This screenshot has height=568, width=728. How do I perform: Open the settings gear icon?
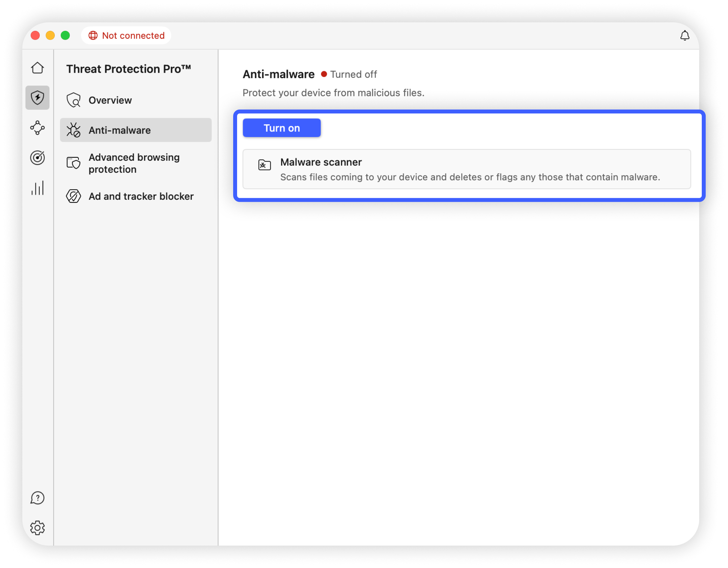click(x=37, y=528)
